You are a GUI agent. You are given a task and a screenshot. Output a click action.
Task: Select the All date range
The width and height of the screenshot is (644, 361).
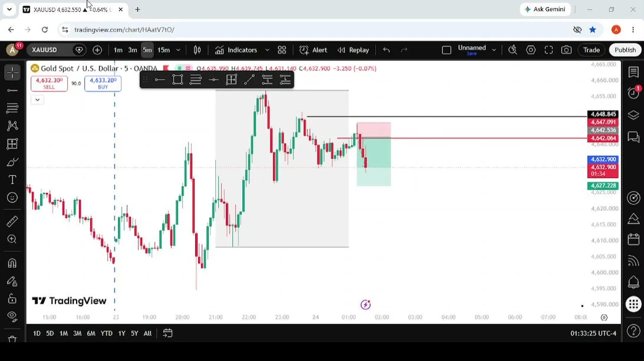coord(147,333)
